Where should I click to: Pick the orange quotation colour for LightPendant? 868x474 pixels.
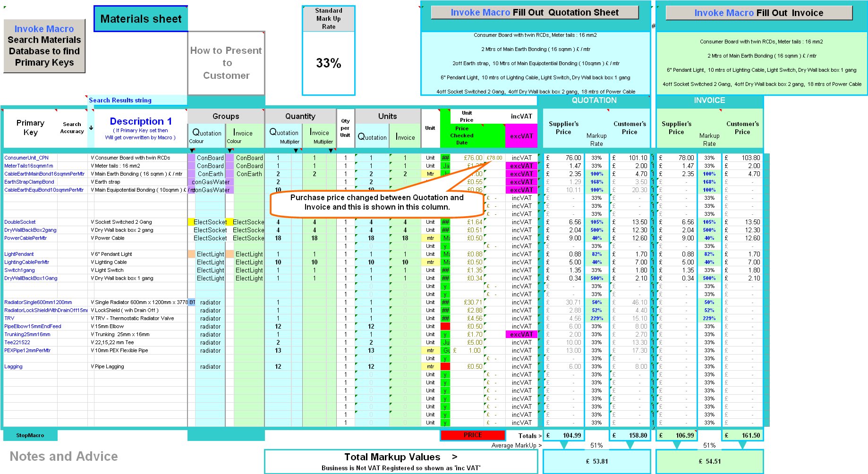click(x=191, y=254)
